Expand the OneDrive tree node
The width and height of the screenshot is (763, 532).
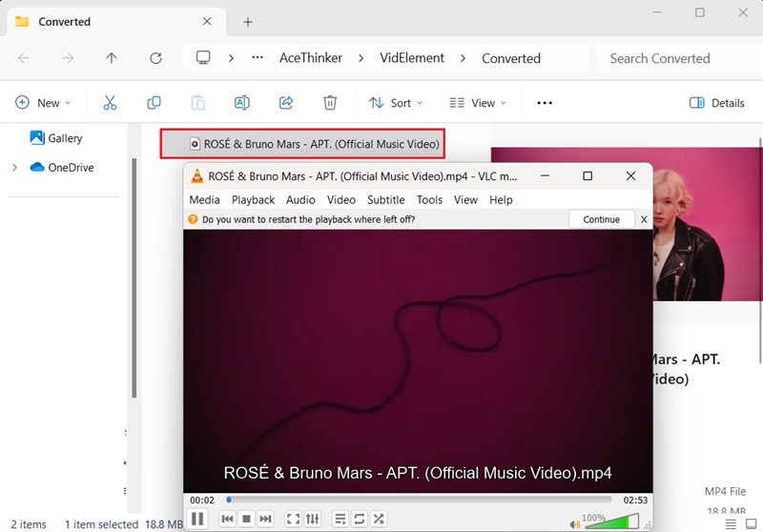coord(15,167)
